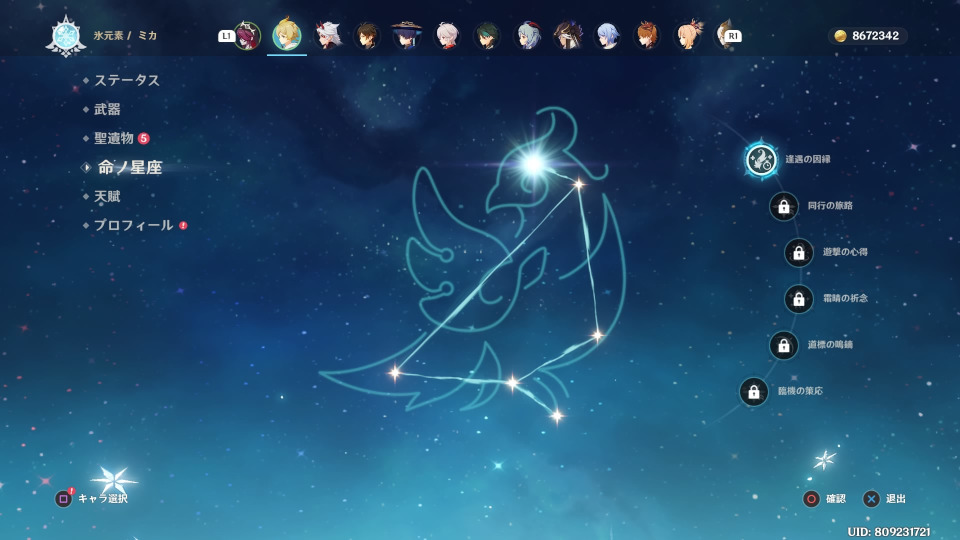Click the large glowing star at the bird's head
Image resolution: width=960 pixels, height=540 pixels.
click(533, 163)
